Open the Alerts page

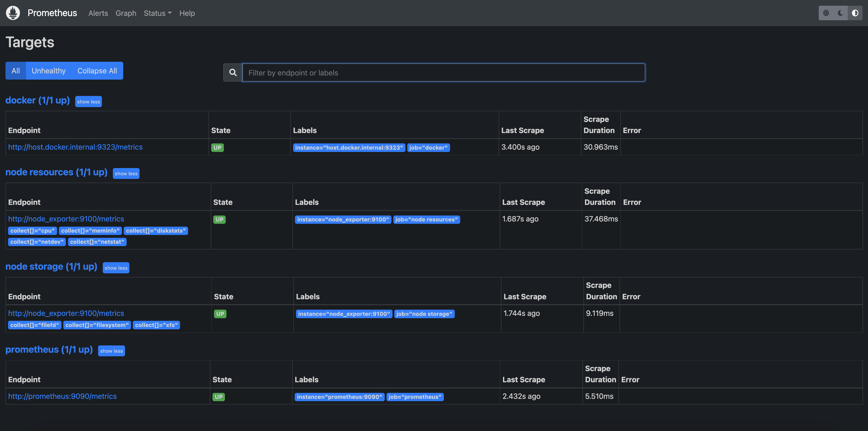pos(98,13)
